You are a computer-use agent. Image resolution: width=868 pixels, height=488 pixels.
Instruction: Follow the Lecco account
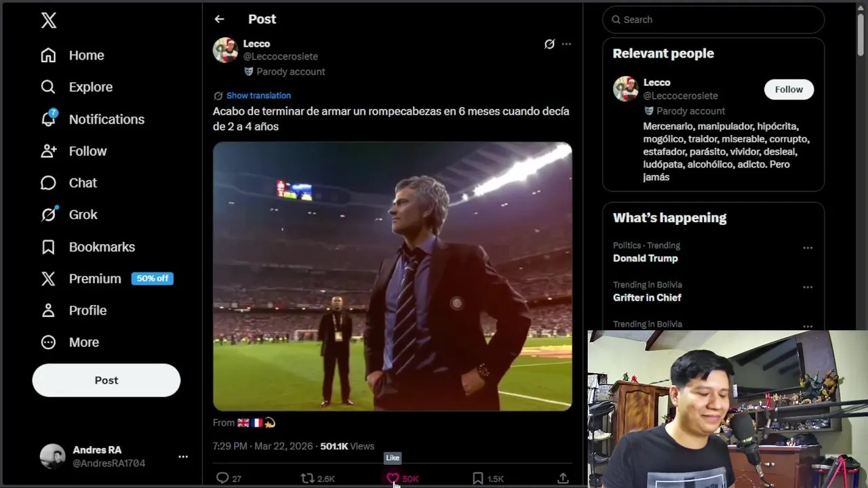[789, 89]
